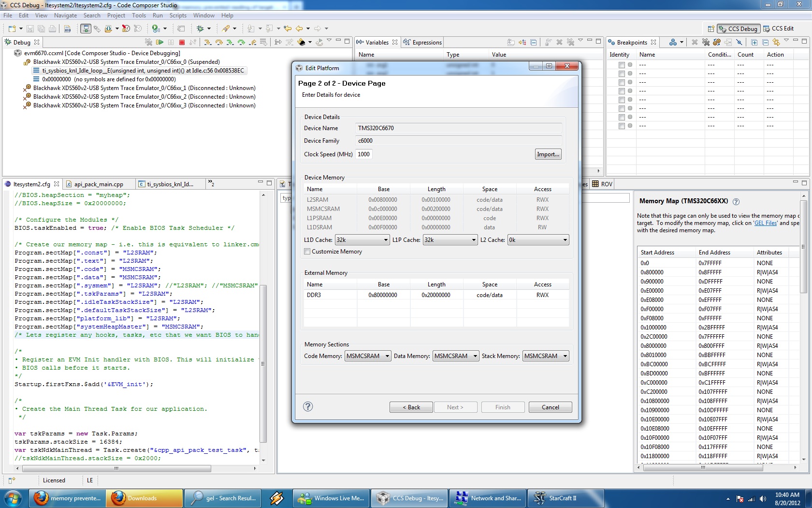Click the 'GEL Files' link in Memory Map
This screenshot has width=812, height=508.
(x=766, y=223)
